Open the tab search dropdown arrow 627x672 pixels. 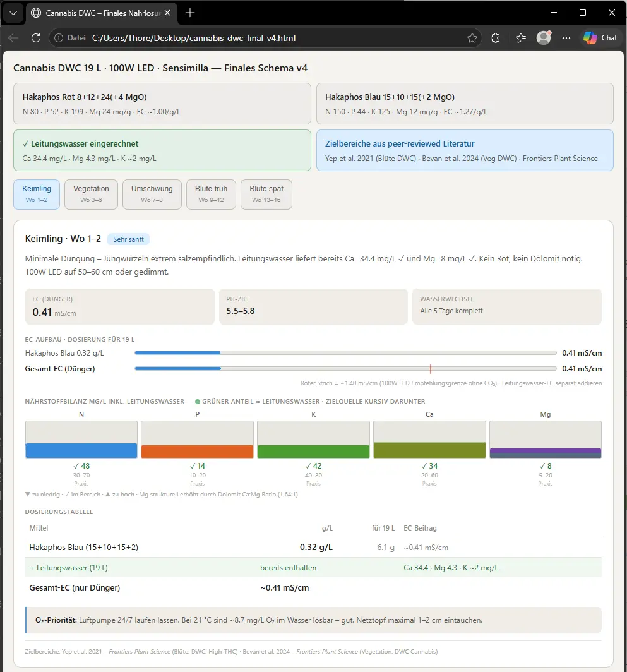pyautogui.click(x=14, y=13)
